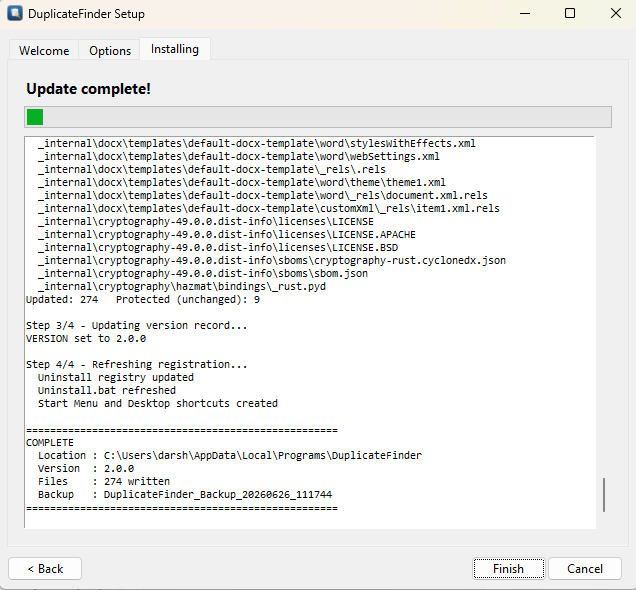The width and height of the screenshot is (636, 590).
Task: Minimize the DuplicateFinder Setup window
Action: pos(525,13)
